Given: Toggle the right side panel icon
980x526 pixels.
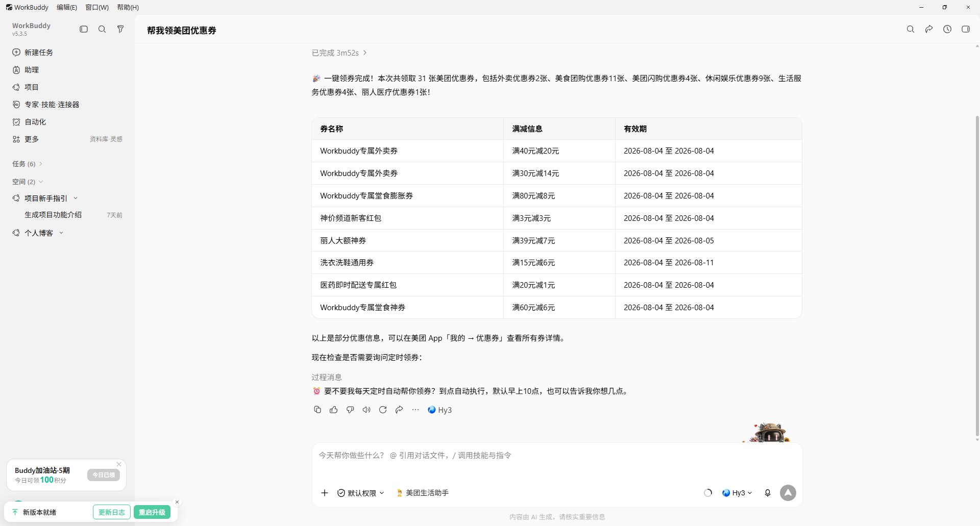Looking at the screenshot, I should pos(966,29).
